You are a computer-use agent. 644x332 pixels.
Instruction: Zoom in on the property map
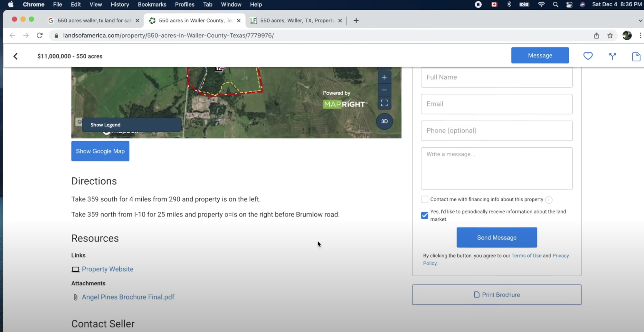(384, 78)
